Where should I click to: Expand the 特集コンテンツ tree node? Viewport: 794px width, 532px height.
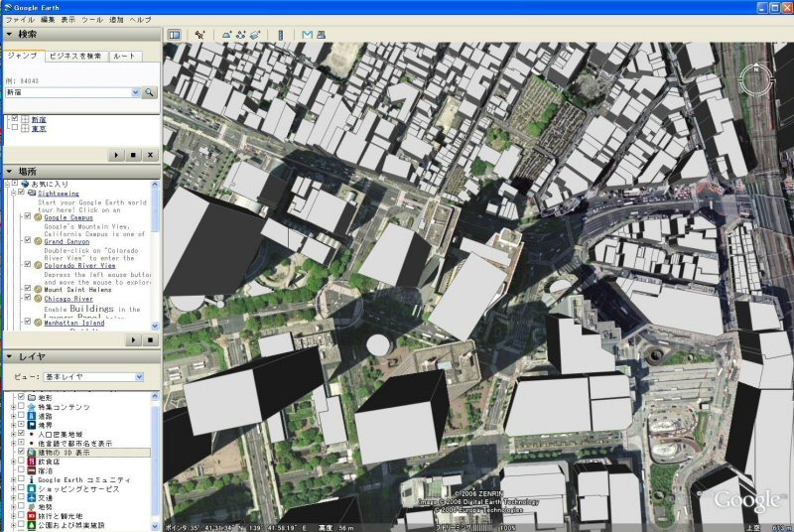(x=14, y=407)
